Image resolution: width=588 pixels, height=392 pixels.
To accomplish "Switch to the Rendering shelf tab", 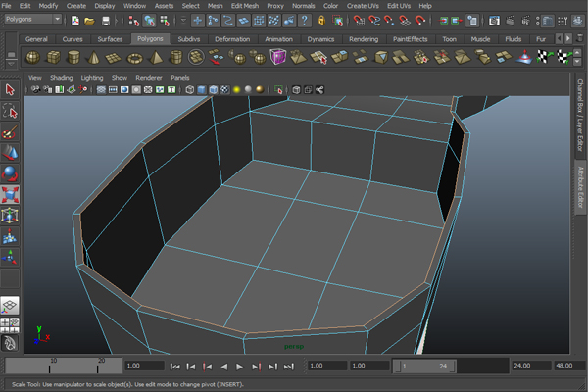I will [364, 39].
